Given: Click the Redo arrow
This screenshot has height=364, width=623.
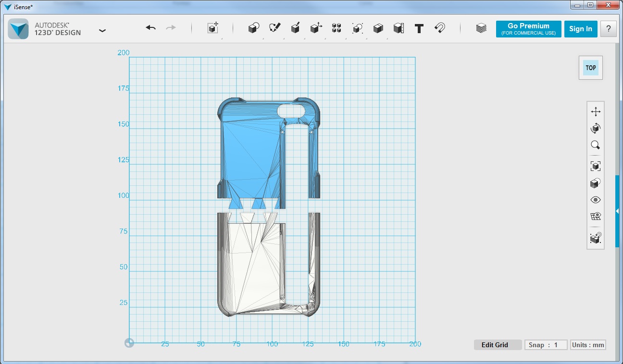Looking at the screenshot, I should (x=171, y=28).
